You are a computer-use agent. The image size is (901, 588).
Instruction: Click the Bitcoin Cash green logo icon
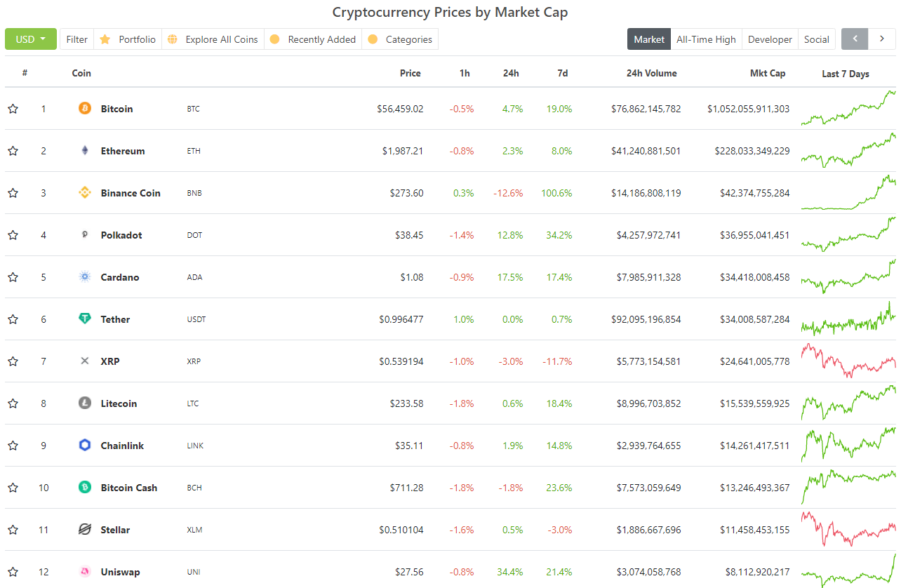[85, 488]
